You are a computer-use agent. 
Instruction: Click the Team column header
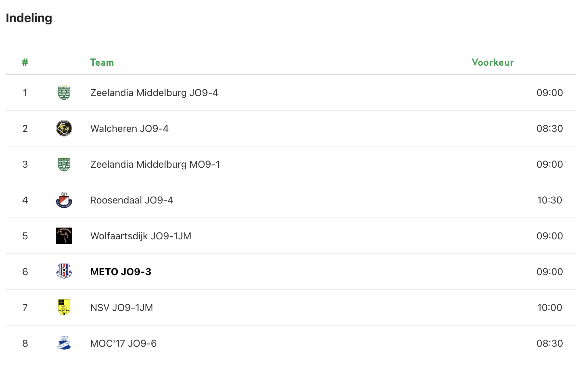pos(102,63)
